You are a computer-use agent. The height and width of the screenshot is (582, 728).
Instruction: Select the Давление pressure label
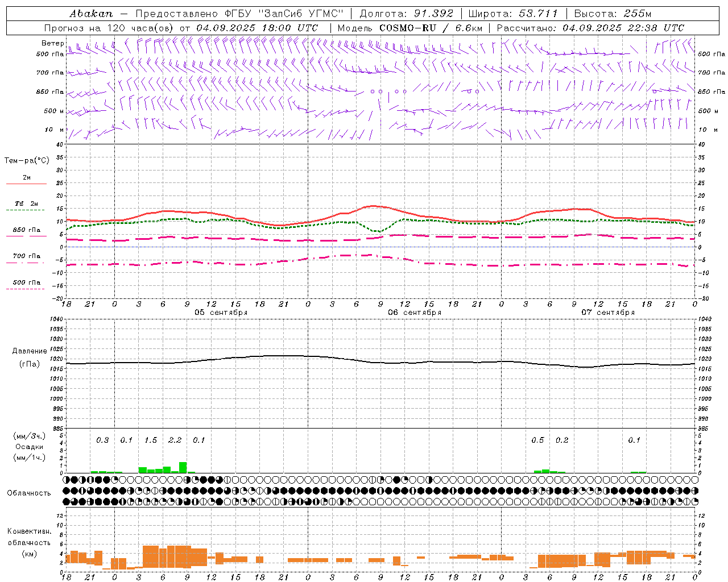pos(30,351)
